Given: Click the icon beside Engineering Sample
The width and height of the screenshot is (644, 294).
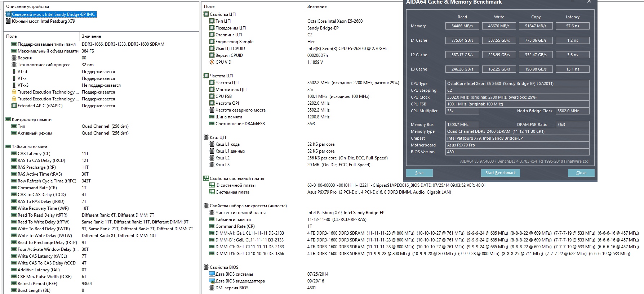Looking at the screenshot, I should 212,42.
